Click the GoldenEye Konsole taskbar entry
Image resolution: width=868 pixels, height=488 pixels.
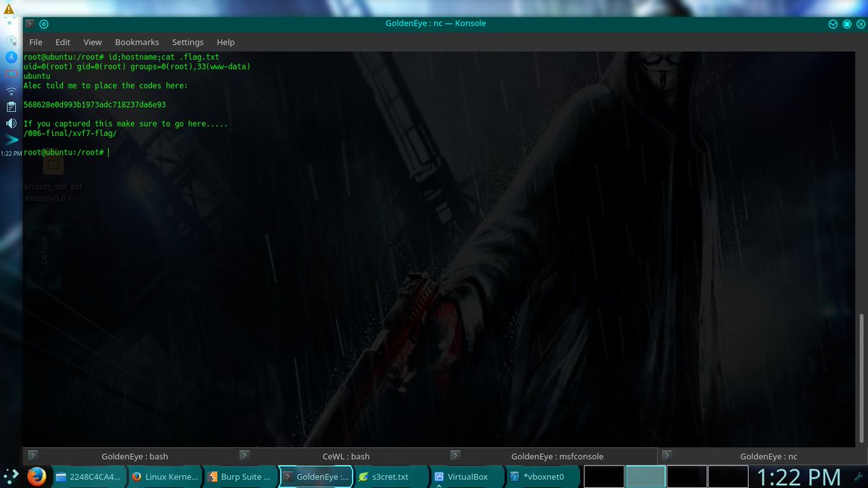coord(315,477)
